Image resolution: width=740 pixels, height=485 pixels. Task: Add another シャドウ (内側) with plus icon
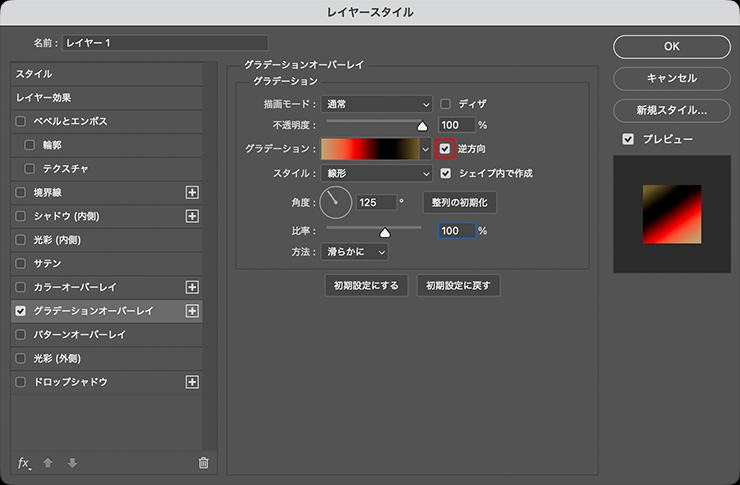coord(193,216)
